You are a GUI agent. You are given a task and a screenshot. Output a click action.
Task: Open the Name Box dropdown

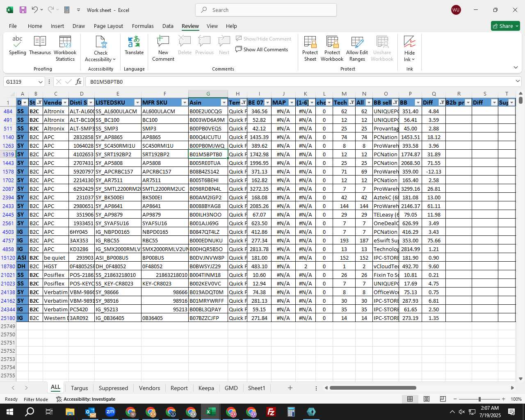[40, 82]
